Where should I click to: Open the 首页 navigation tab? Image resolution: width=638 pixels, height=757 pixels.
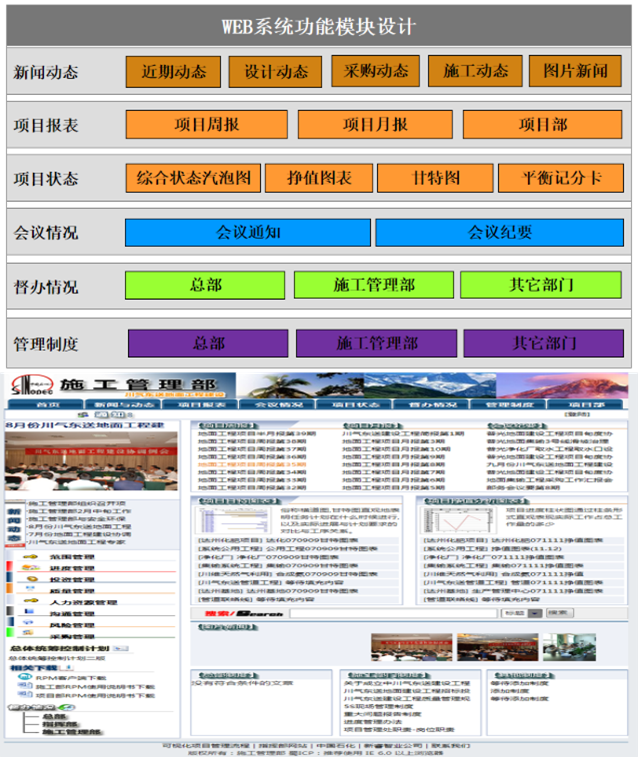tap(46, 405)
